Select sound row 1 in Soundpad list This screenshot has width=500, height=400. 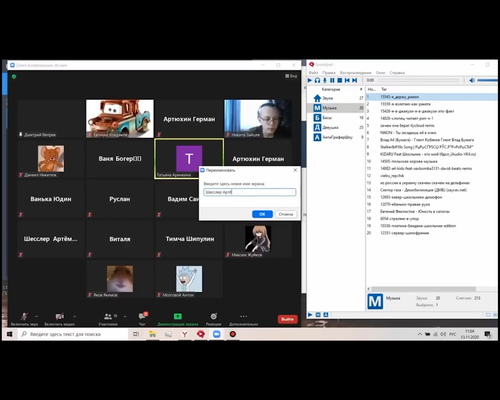432,97
